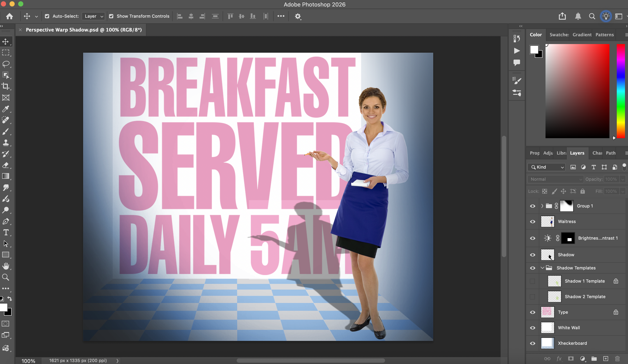Select the History Brush tool

click(x=6, y=154)
